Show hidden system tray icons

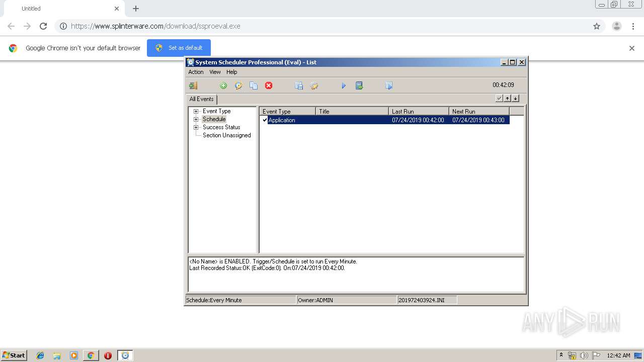tap(561, 355)
